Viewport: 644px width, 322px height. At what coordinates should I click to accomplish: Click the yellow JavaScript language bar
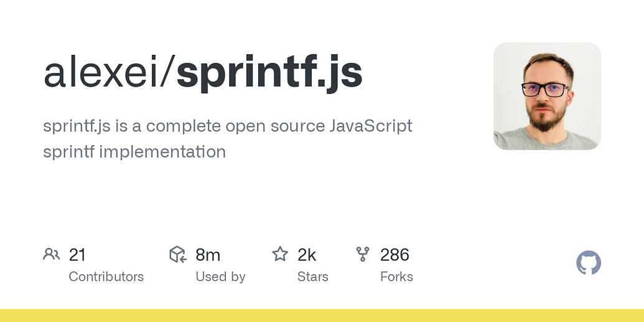(x=322, y=315)
